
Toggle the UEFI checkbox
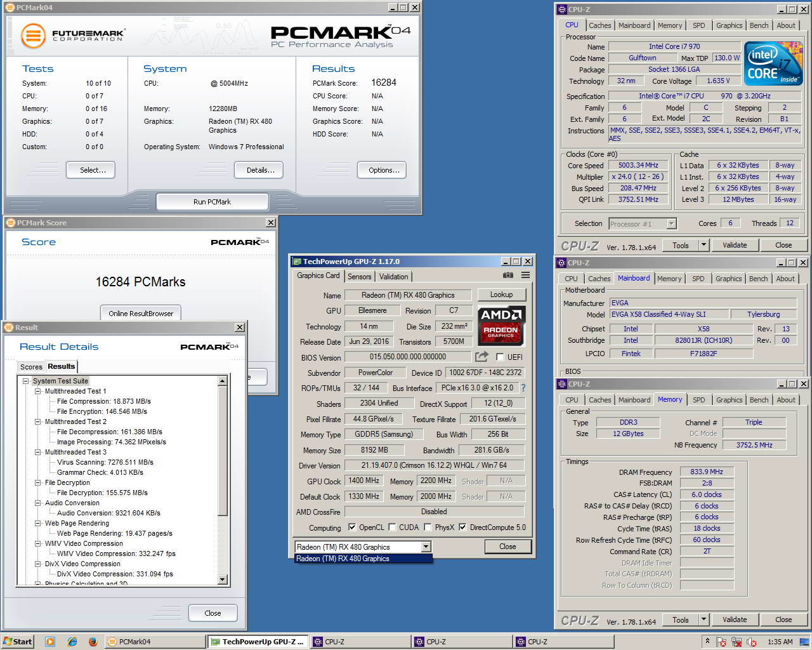[x=500, y=357]
